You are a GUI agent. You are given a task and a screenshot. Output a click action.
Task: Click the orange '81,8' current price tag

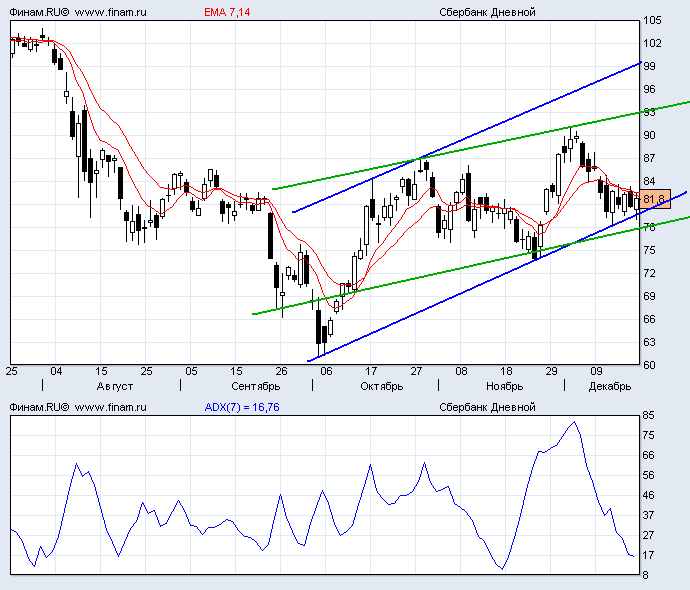pyautogui.click(x=654, y=199)
